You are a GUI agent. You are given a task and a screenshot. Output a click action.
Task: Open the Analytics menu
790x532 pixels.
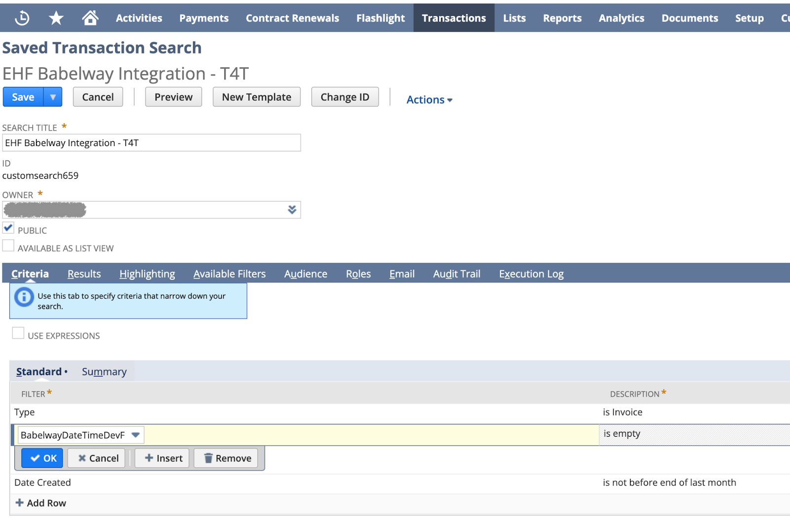click(x=622, y=18)
